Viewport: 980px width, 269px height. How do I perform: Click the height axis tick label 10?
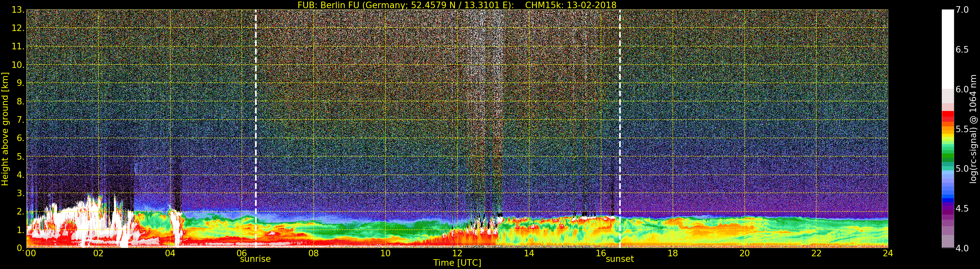pyautogui.click(x=18, y=65)
